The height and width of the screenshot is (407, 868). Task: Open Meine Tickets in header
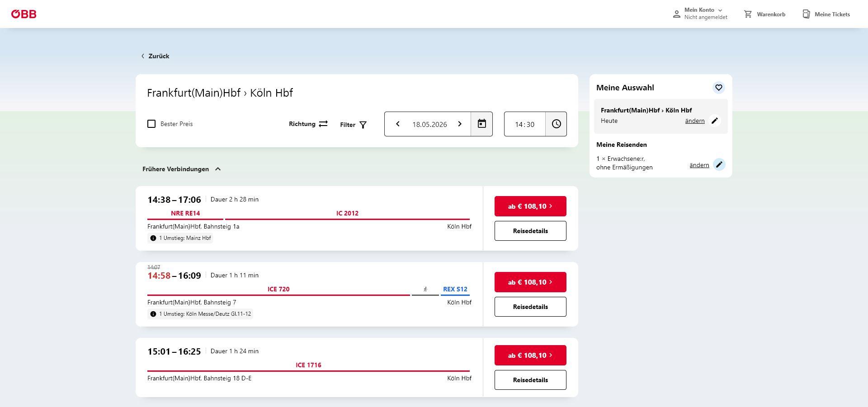click(x=826, y=14)
